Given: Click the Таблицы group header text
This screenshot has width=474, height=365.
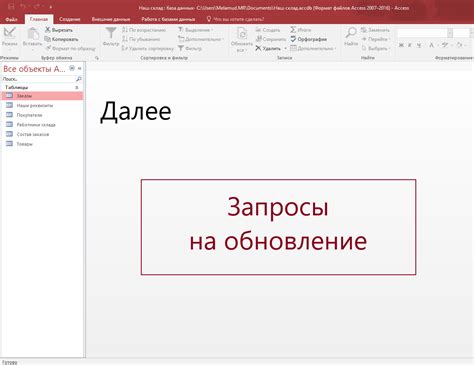Looking at the screenshot, I should 16,87.
